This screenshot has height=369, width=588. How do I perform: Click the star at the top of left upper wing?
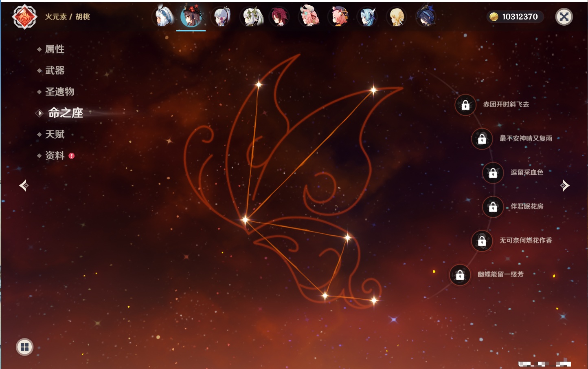click(x=258, y=85)
